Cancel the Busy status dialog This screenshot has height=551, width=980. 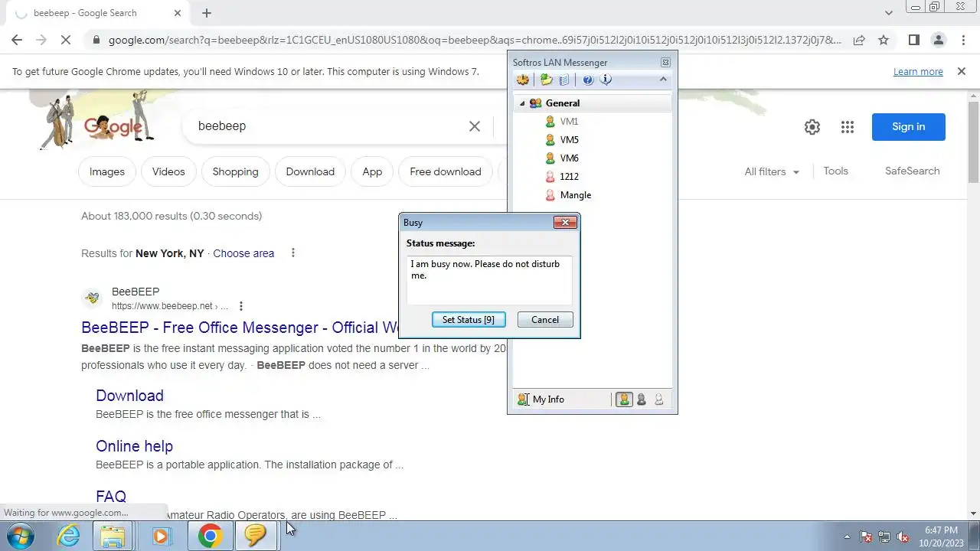click(545, 320)
